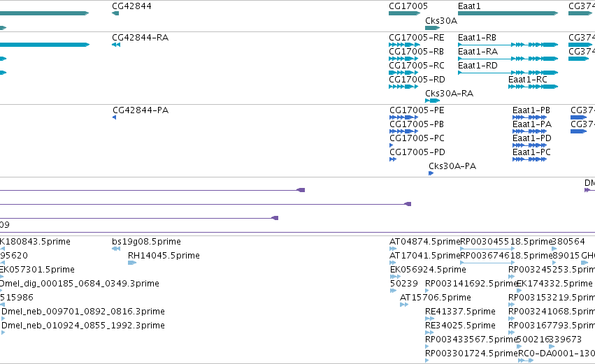Select EST RH14045.5prime

[164, 256]
